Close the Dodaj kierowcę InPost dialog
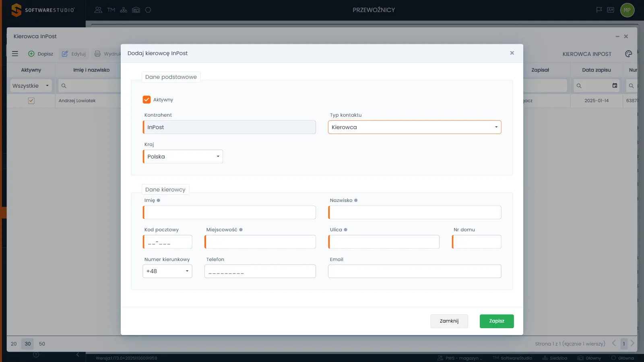Viewport: 644px width, 362px height. [x=512, y=53]
